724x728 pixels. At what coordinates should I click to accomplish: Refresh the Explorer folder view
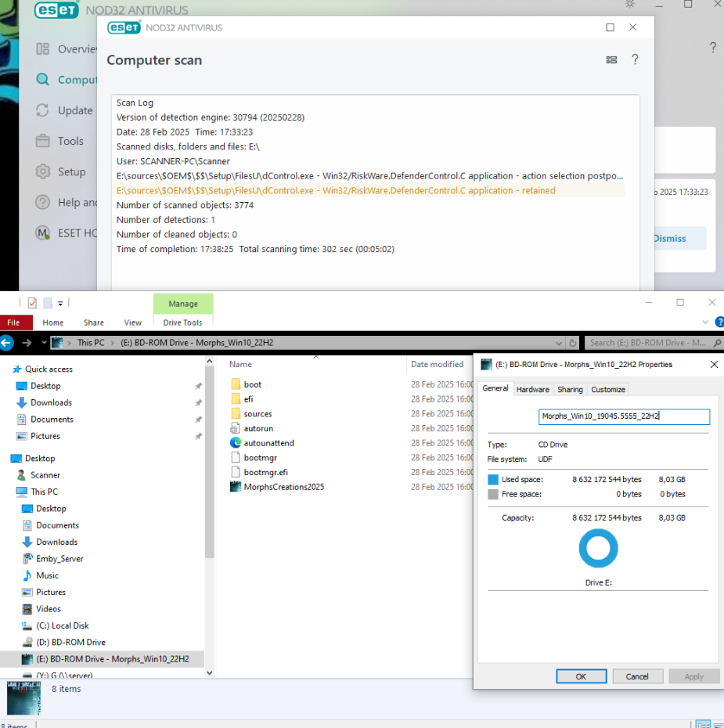click(573, 343)
